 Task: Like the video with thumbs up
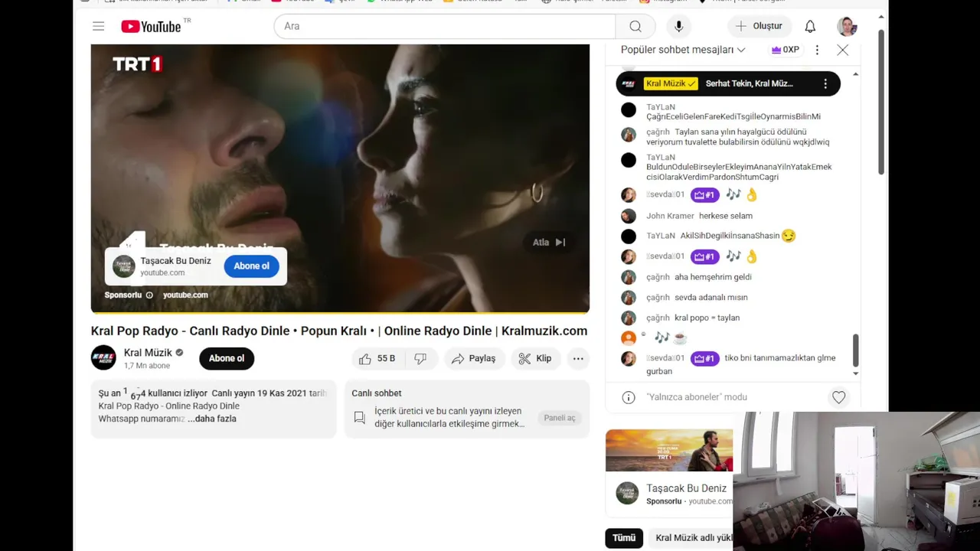(x=377, y=358)
